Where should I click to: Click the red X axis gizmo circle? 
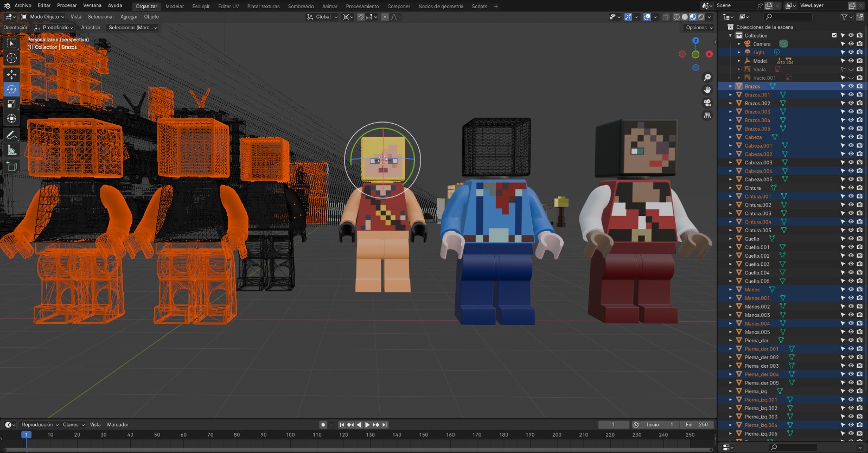(709, 54)
